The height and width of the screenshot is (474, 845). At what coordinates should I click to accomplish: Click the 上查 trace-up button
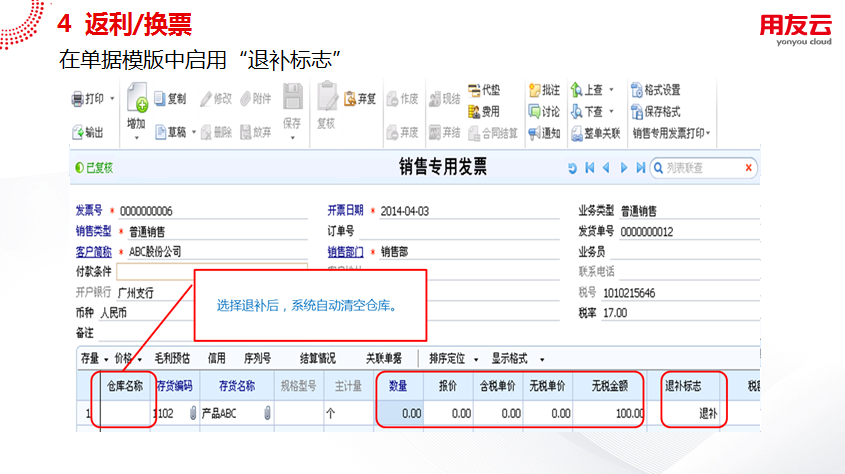click(587, 89)
